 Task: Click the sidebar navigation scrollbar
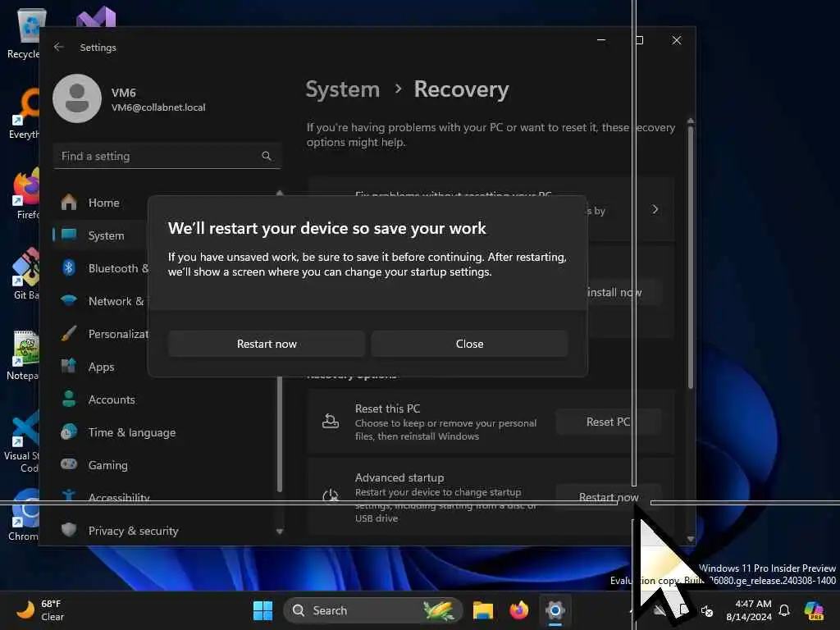(280, 434)
